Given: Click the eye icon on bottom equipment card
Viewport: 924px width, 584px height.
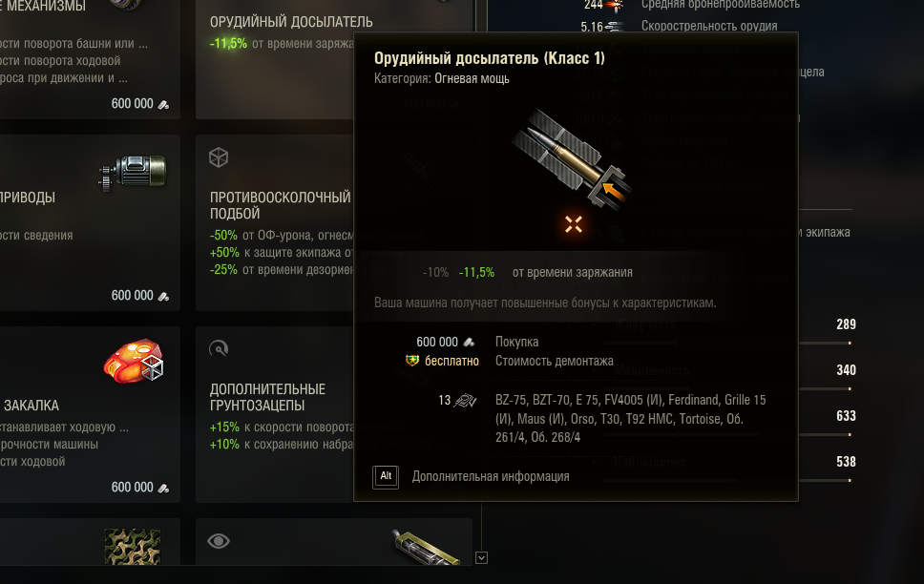Looking at the screenshot, I should [x=219, y=541].
